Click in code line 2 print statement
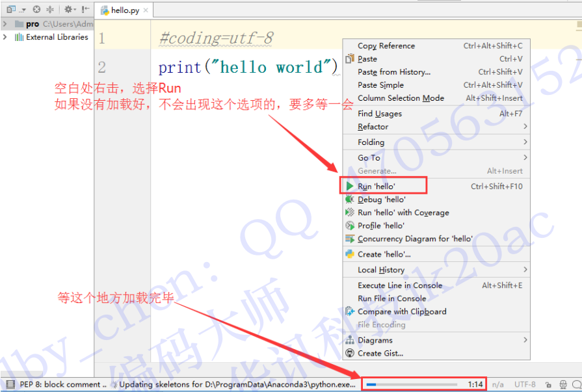Screen dimensions: 582x392 [x=248, y=67]
